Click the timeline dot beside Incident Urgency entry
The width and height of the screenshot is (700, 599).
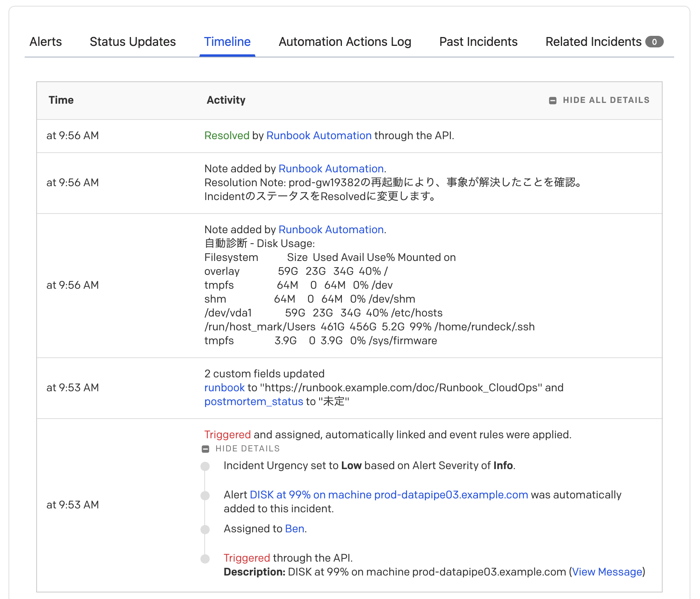[x=205, y=466]
